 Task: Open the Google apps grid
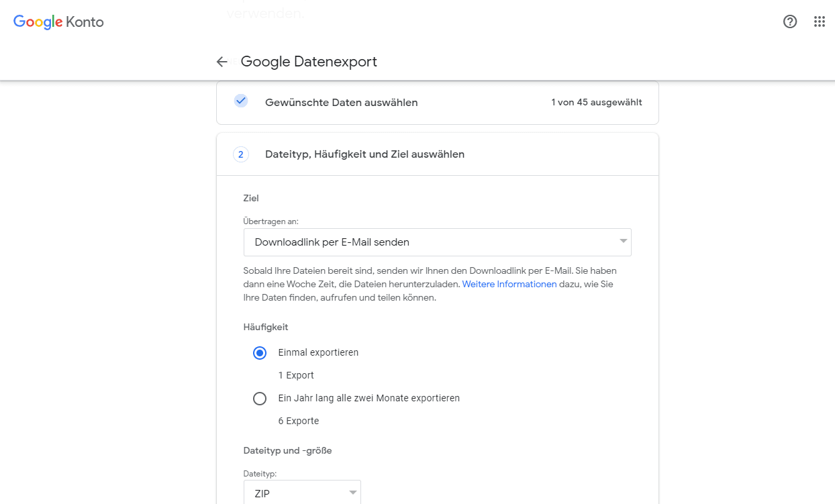tap(819, 21)
